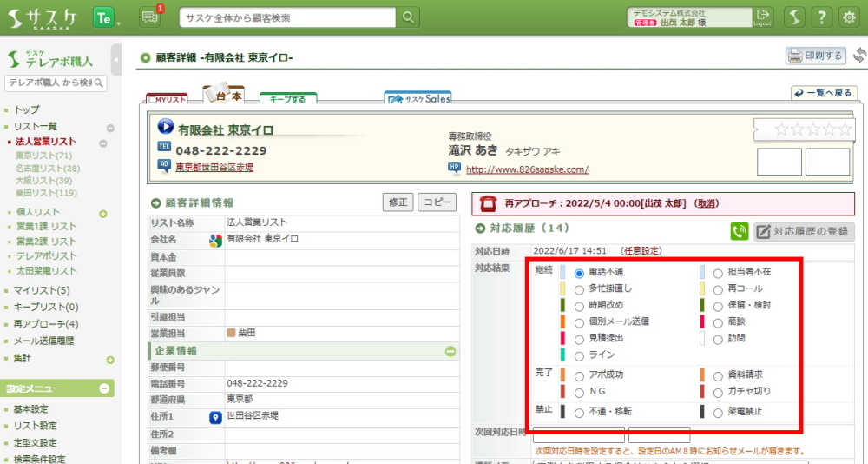Viewport: 868px width, 464px height.
Task: Click the map pin icon beside 住所1
Action: point(215,417)
